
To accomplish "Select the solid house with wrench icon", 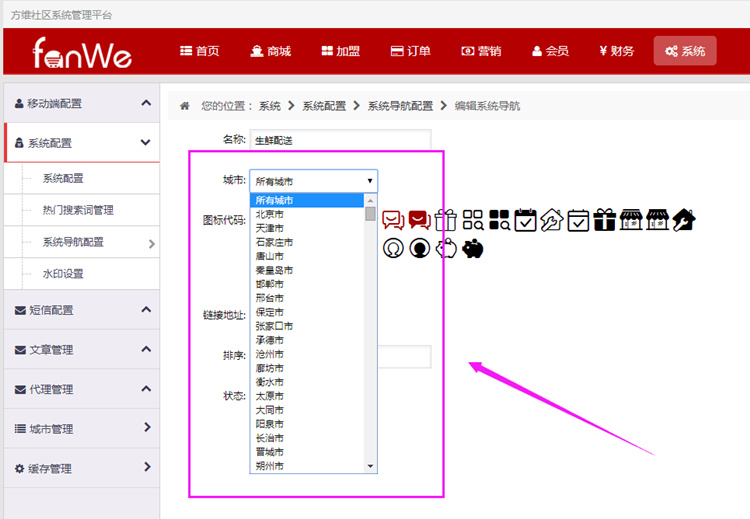I will pos(684,220).
